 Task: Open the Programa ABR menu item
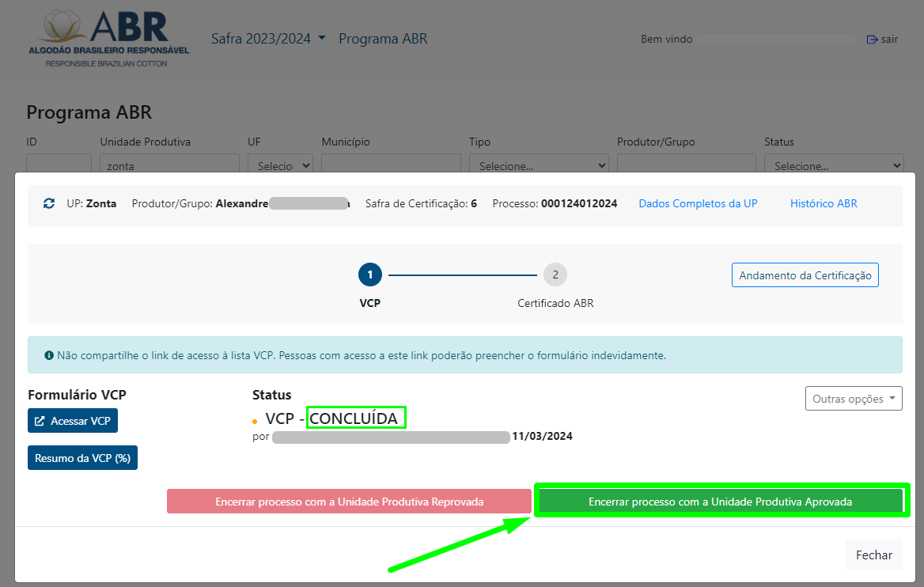coord(383,39)
